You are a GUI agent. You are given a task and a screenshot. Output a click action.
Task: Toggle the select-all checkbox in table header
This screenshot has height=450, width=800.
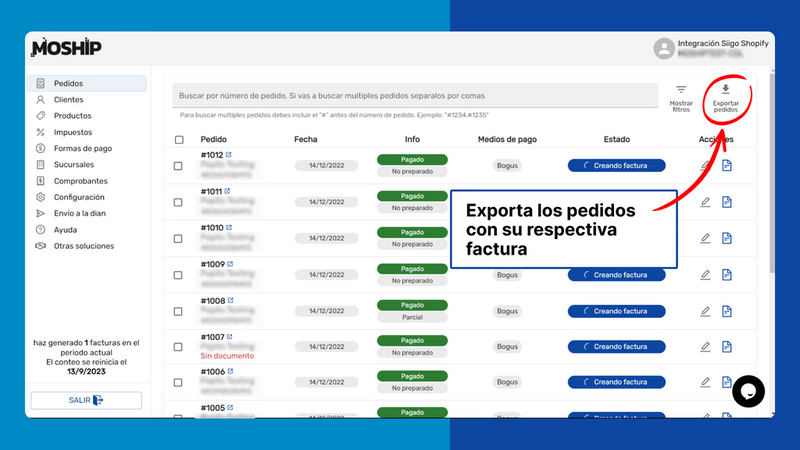pyautogui.click(x=179, y=140)
